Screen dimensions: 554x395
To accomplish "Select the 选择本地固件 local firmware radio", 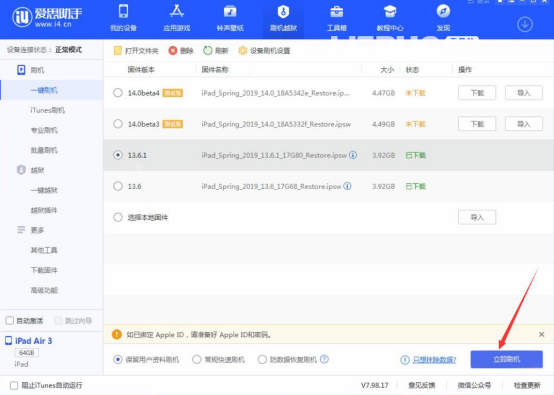I will tap(118, 217).
